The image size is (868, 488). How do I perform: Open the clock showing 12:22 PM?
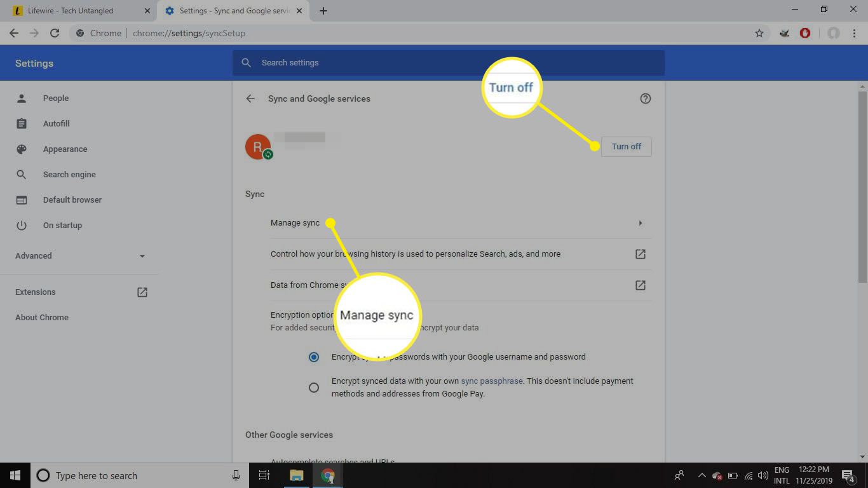pos(815,475)
